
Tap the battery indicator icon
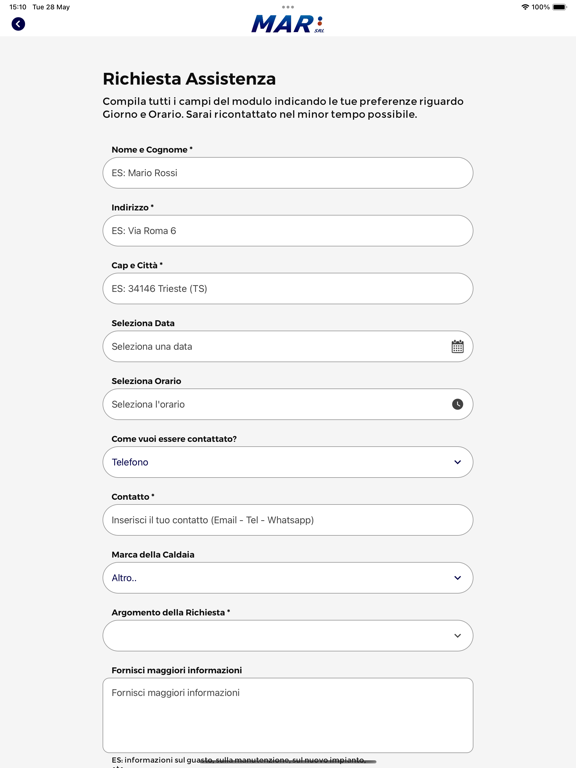(559, 7)
